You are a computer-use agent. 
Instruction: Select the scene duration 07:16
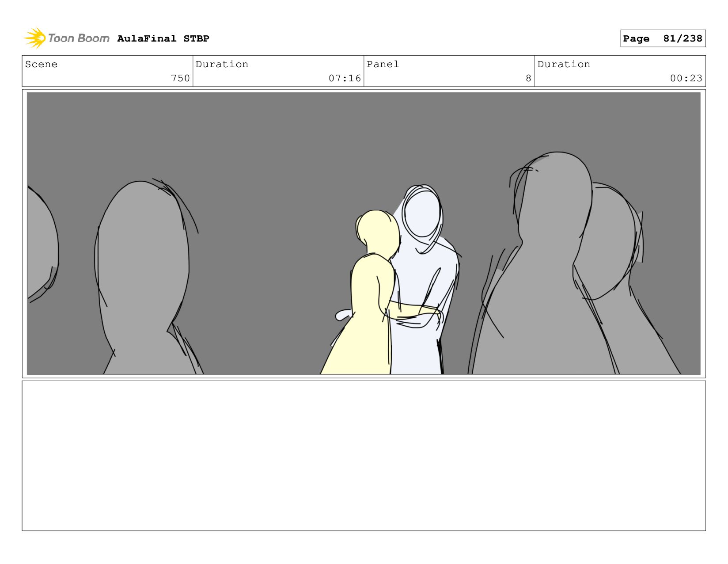click(345, 78)
